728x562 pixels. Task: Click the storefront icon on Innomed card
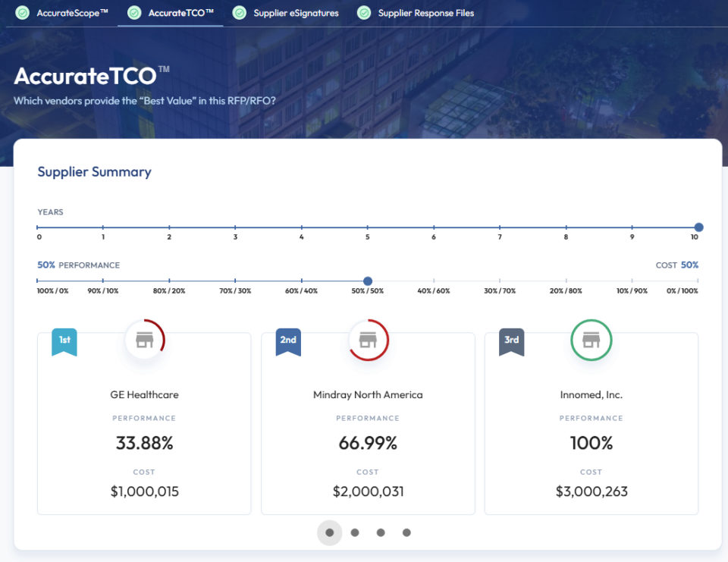click(591, 340)
